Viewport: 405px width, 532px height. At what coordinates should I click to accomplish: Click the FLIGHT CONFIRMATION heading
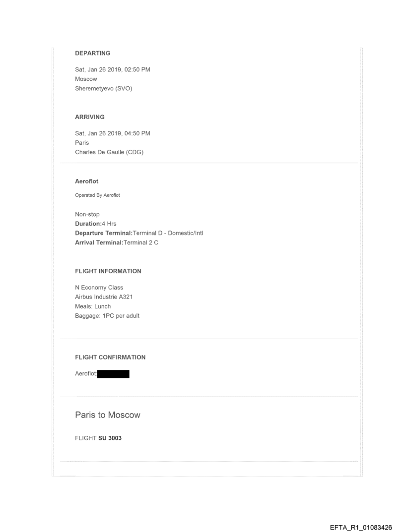click(x=110, y=357)
